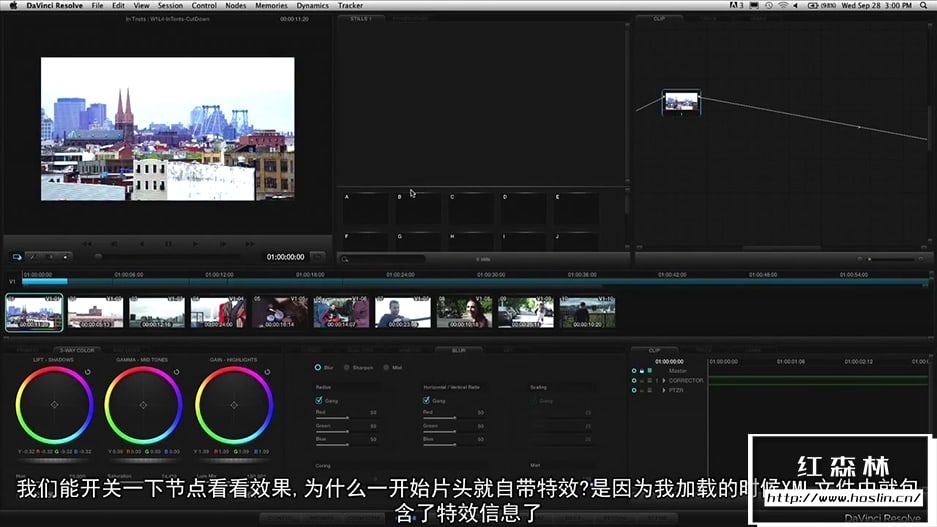Select the CLIP tab in keyframe panel

(x=654, y=350)
